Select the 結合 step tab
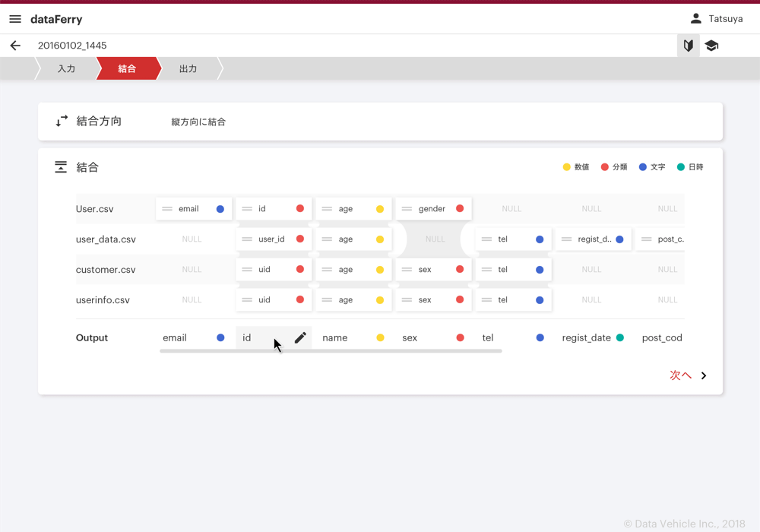The height and width of the screenshot is (532, 760). (x=128, y=68)
